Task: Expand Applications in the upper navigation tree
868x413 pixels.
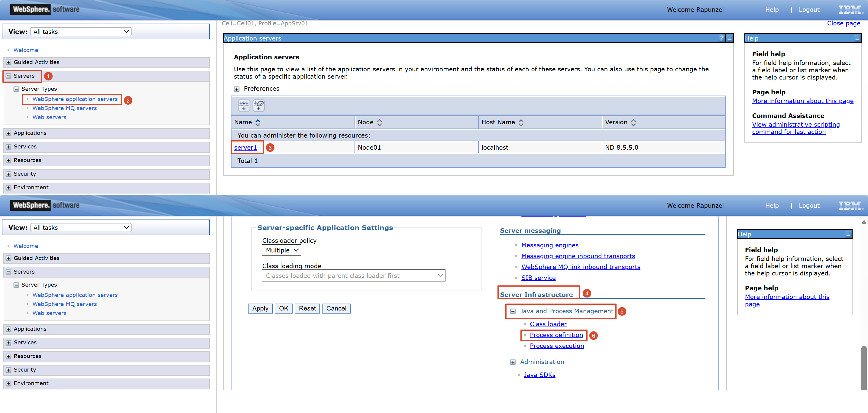Action: (x=8, y=133)
